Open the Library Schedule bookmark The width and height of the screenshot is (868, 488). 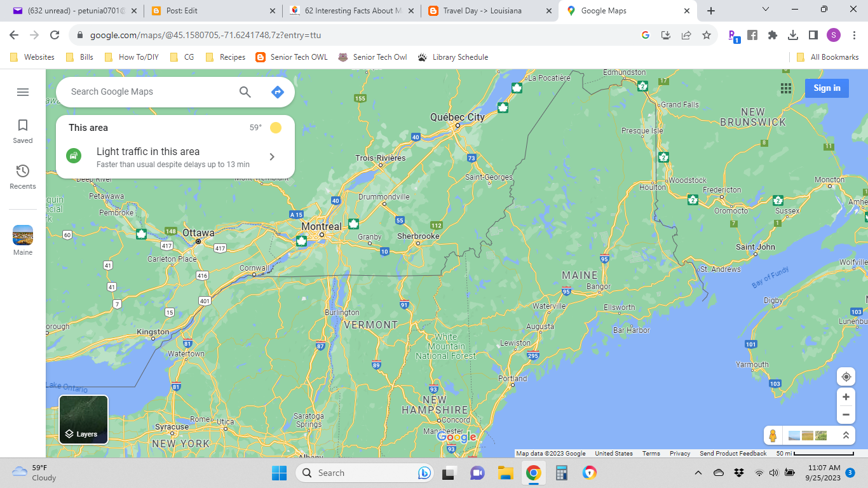pyautogui.click(x=453, y=57)
